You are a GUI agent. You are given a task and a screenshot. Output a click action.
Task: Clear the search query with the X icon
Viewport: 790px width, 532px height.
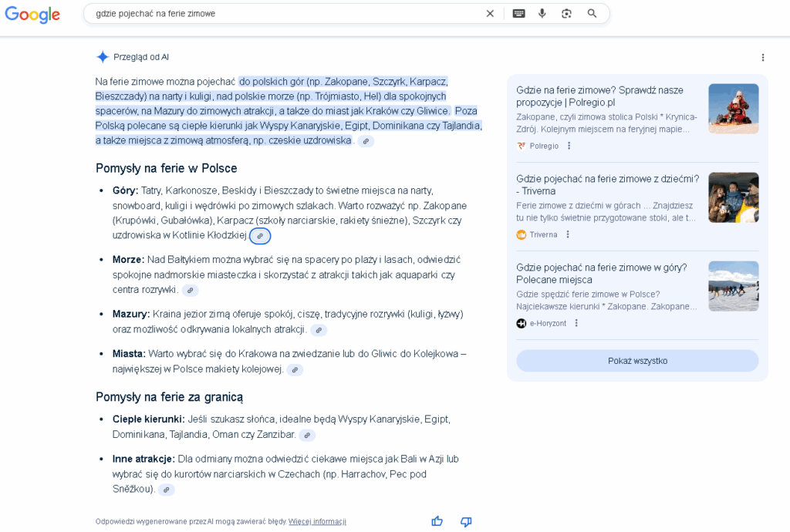click(x=490, y=13)
